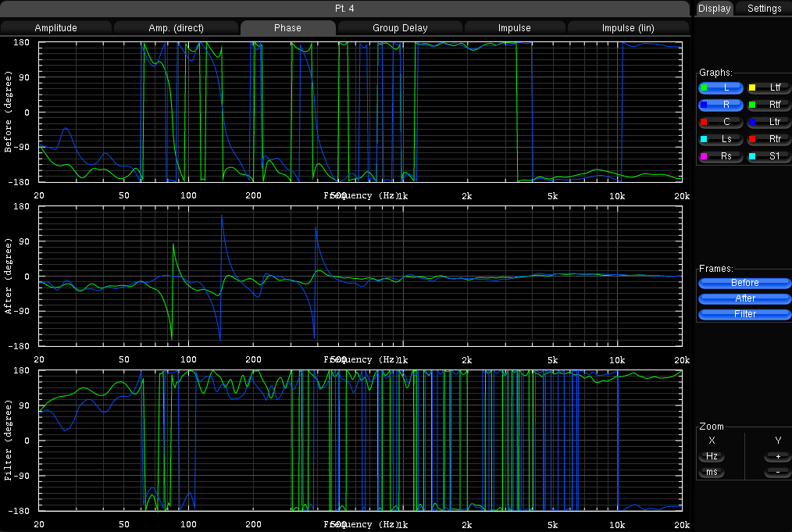The width and height of the screenshot is (792, 532).
Task: Open the Group Delay tab
Action: tap(399, 28)
